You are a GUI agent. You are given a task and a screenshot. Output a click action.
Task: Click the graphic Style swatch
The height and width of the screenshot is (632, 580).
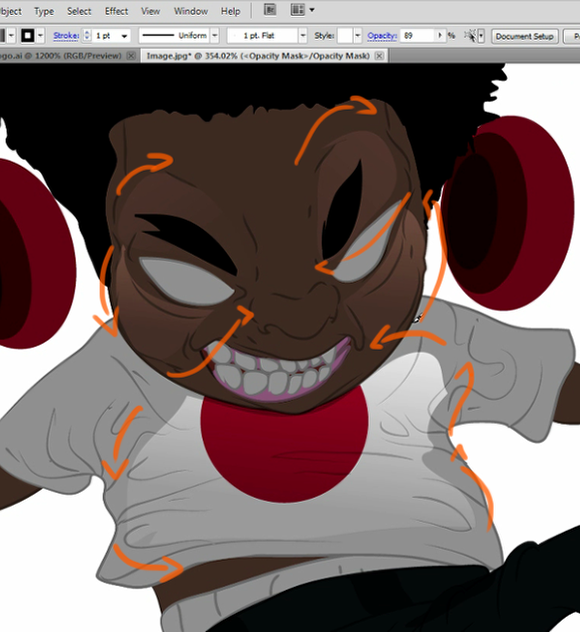pos(345,35)
